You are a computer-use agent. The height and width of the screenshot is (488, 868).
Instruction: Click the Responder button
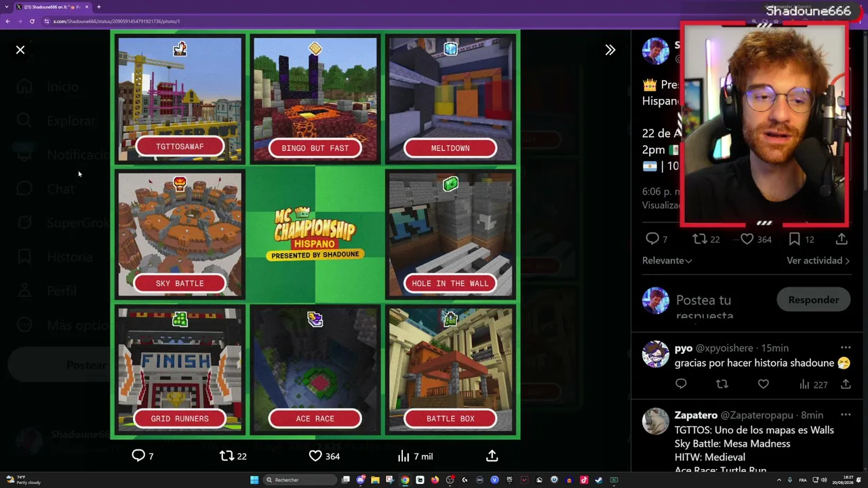coord(813,300)
